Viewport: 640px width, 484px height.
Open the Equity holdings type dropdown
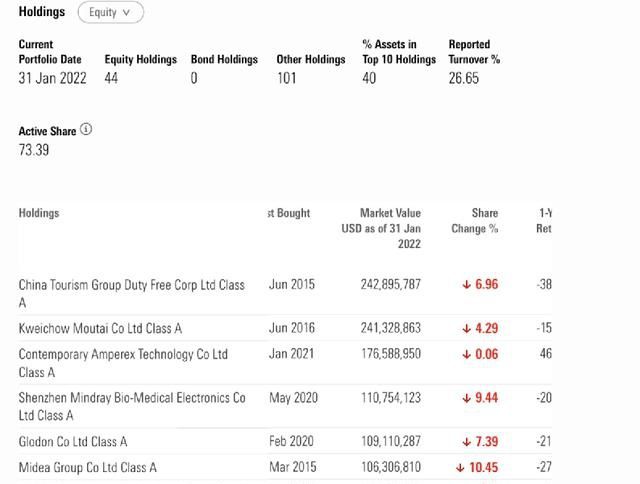pyautogui.click(x=111, y=12)
